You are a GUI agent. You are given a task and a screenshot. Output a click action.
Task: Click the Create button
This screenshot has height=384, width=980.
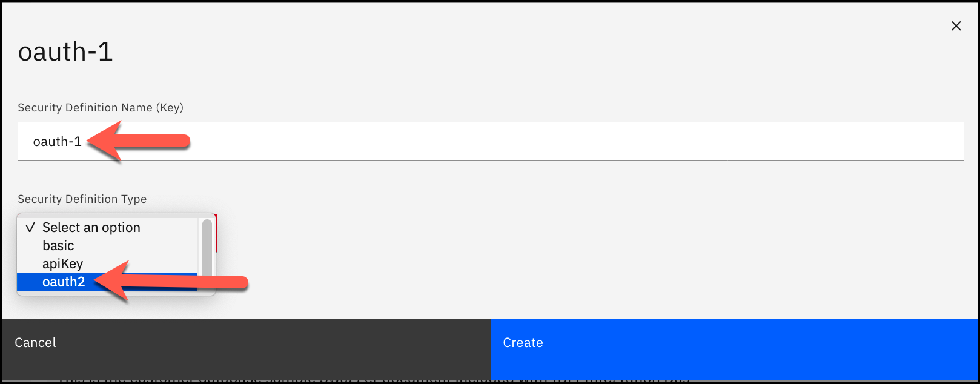(523, 342)
